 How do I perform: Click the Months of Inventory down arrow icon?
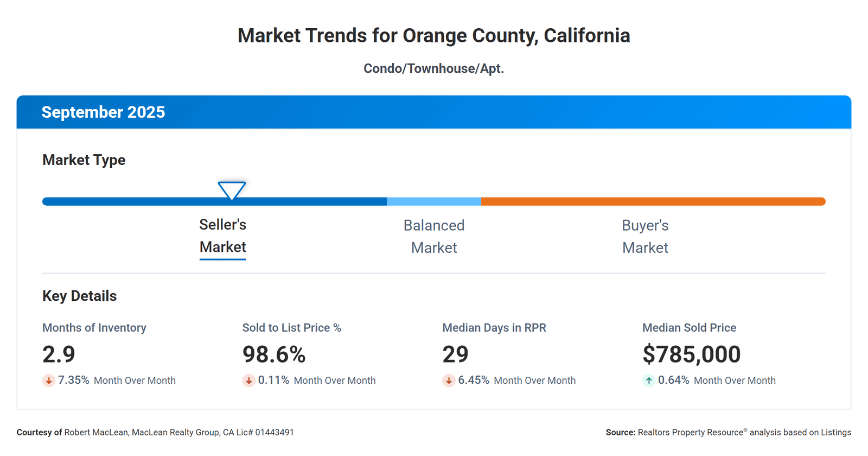pos(49,381)
